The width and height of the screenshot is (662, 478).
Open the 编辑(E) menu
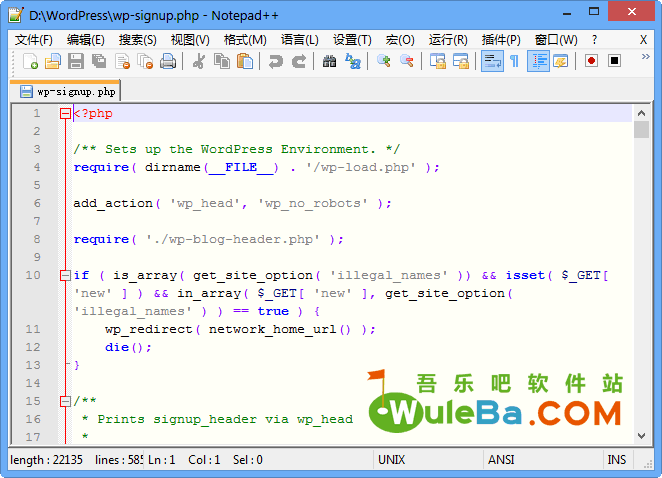coord(86,40)
